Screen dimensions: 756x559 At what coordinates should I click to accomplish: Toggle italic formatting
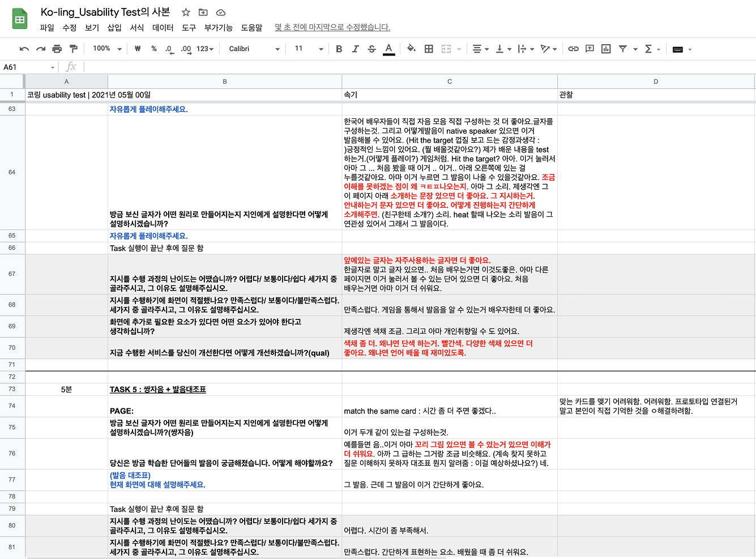pos(355,49)
